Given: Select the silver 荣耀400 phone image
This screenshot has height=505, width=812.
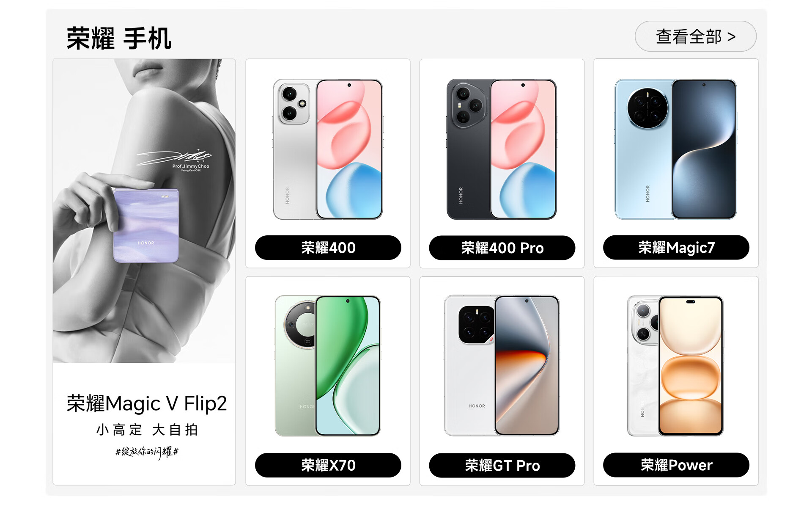Looking at the screenshot, I should [328, 149].
